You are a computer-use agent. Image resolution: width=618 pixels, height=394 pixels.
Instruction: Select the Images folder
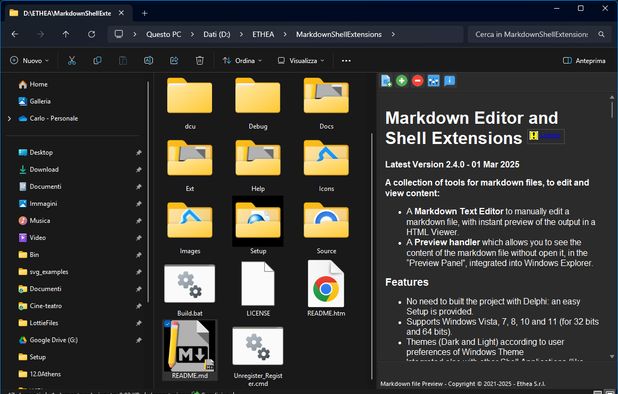(x=190, y=228)
